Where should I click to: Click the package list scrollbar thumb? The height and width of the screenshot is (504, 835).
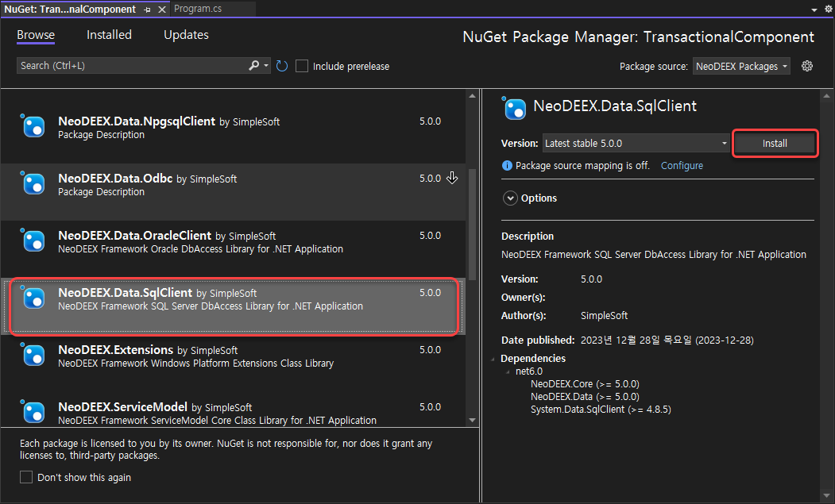point(473,226)
